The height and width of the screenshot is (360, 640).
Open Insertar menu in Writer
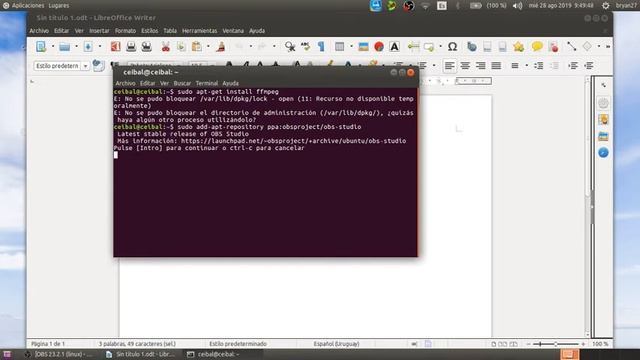coord(99,31)
